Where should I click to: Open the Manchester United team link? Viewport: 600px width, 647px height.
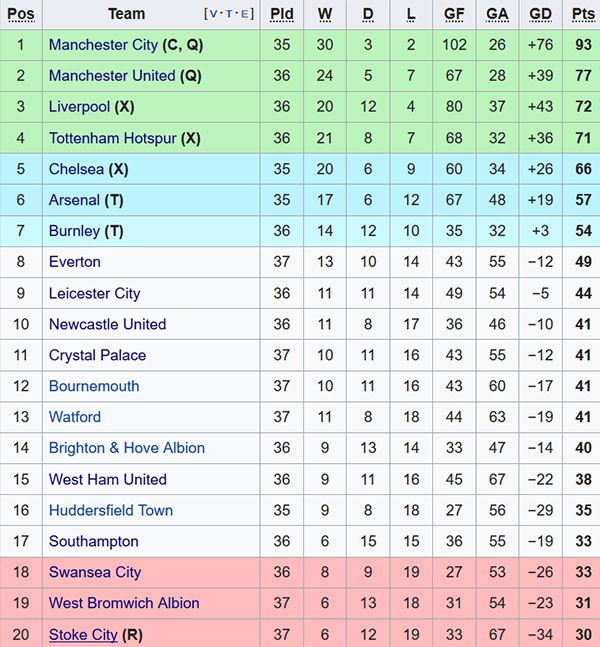(112, 76)
